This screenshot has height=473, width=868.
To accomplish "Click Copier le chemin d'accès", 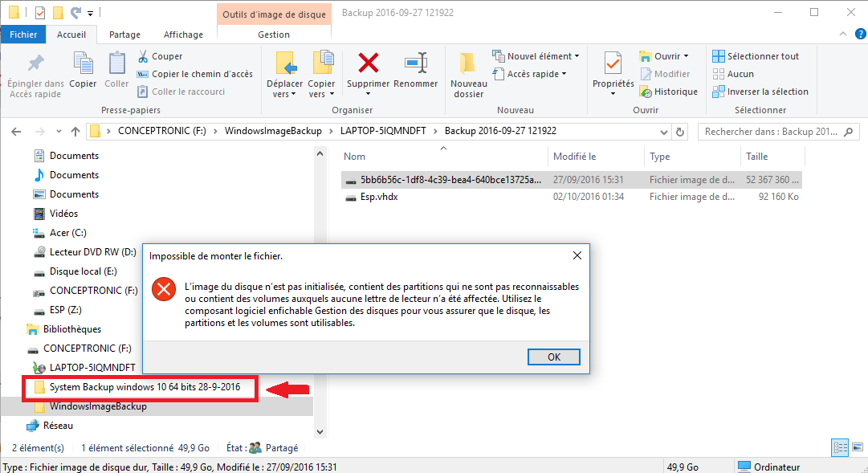I will pos(195,74).
